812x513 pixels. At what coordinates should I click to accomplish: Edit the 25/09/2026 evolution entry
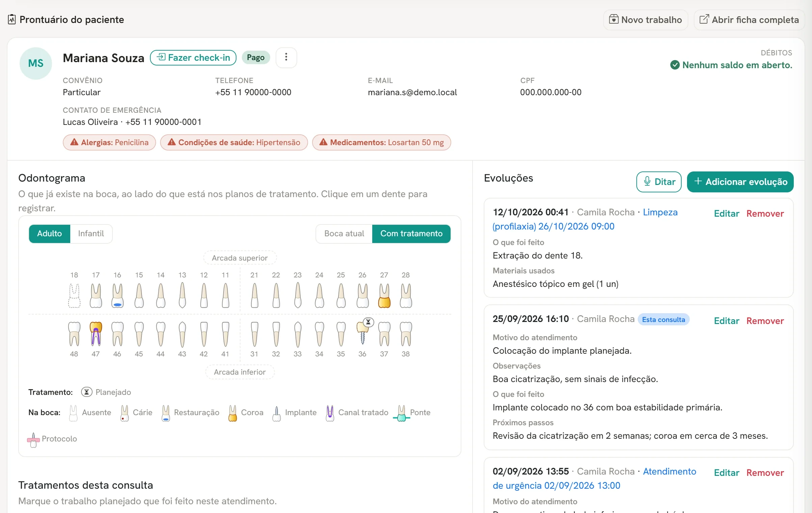click(x=727, y=321)
